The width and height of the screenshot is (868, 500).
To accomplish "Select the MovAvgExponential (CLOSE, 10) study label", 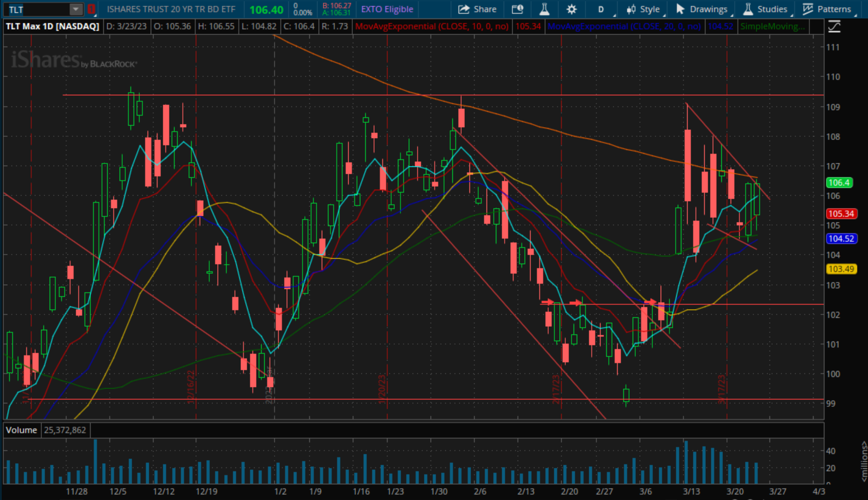I will (432, 26).
